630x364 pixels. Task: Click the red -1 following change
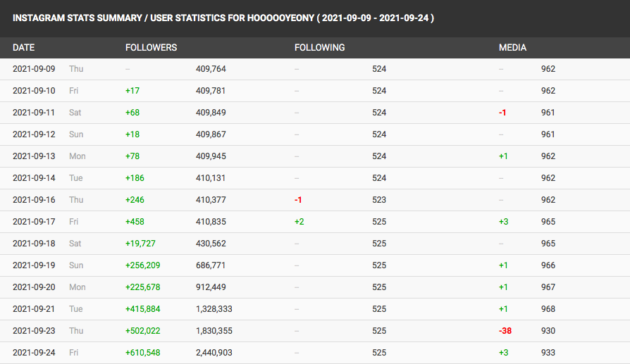(x=298, y=200)
